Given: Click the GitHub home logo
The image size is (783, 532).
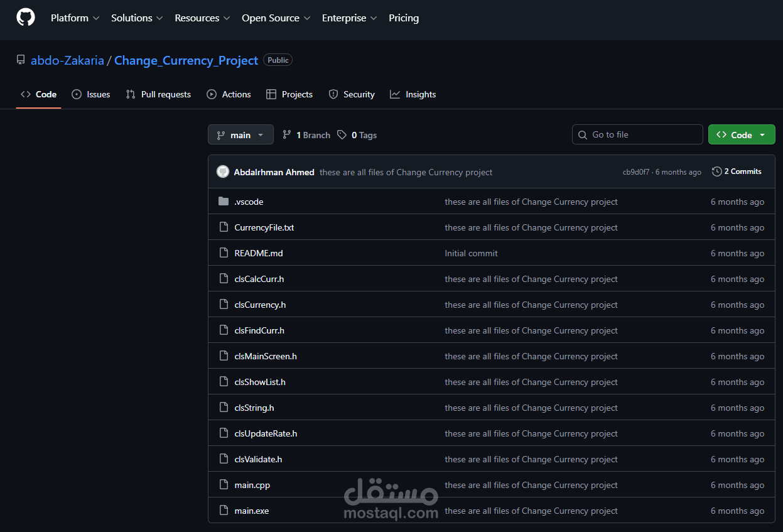Looking at the screenshot, I should tap(25, 17).
